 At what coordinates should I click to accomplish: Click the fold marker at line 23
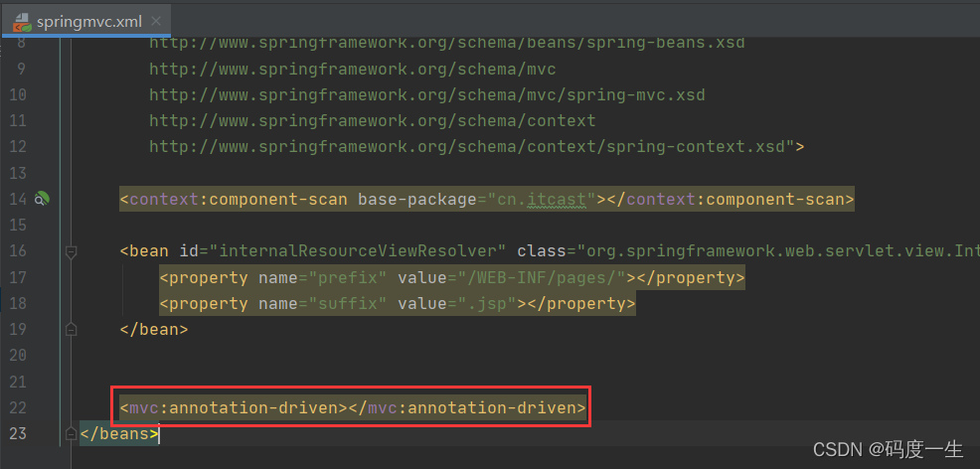click(x=71, y=433)
